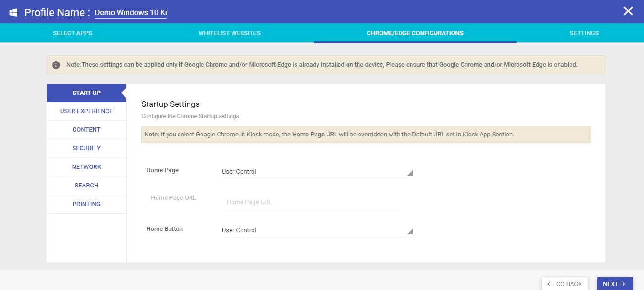Select Start Up in the side menu
The image size is (644, 290).
(86, 93)
